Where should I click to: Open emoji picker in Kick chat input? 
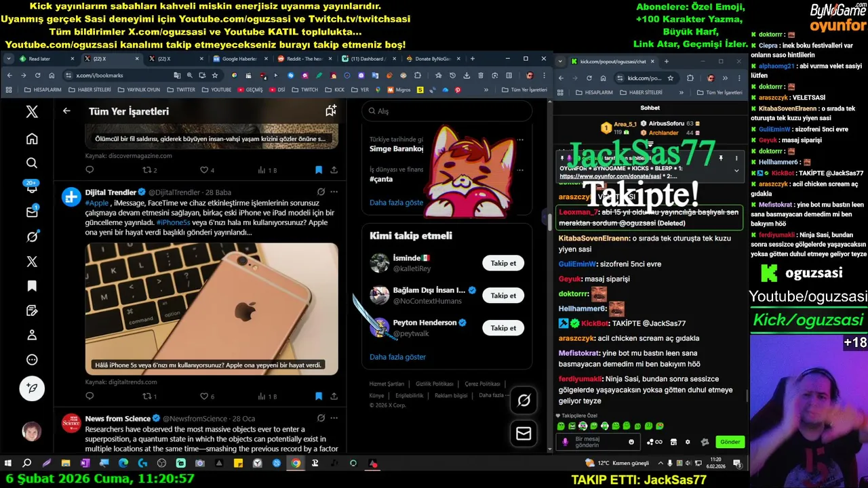point(631,442)
